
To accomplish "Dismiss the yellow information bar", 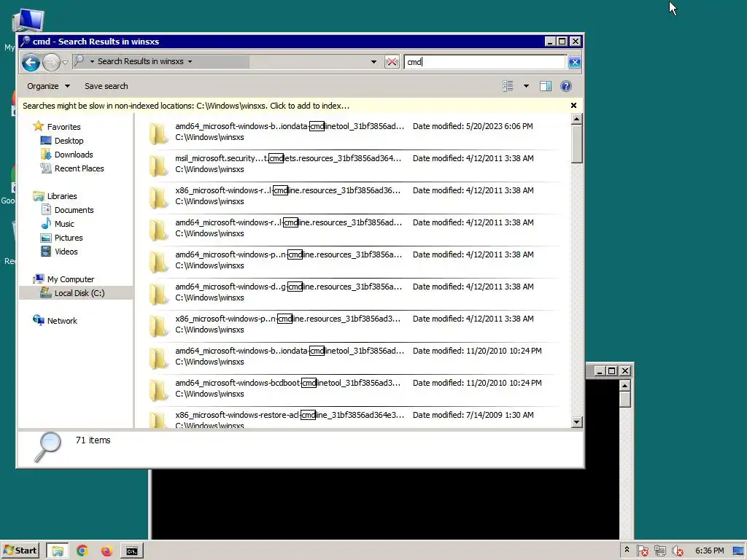I will [573, 105].
